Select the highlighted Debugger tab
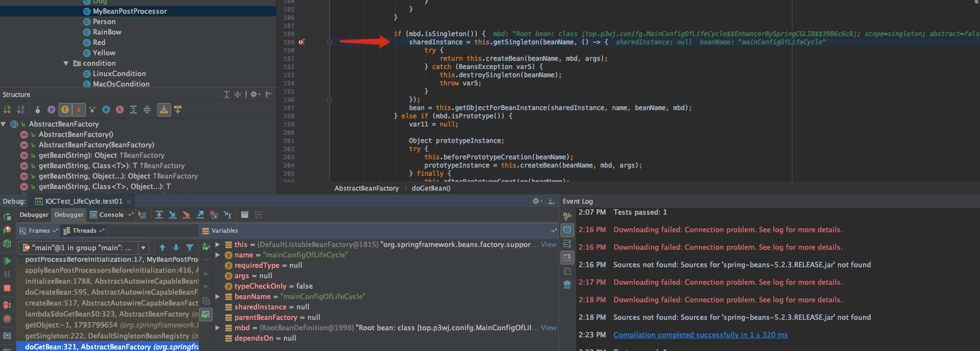The width and height of the screenshot is (980, 351). pyautogui.click(x=69, y=215)
